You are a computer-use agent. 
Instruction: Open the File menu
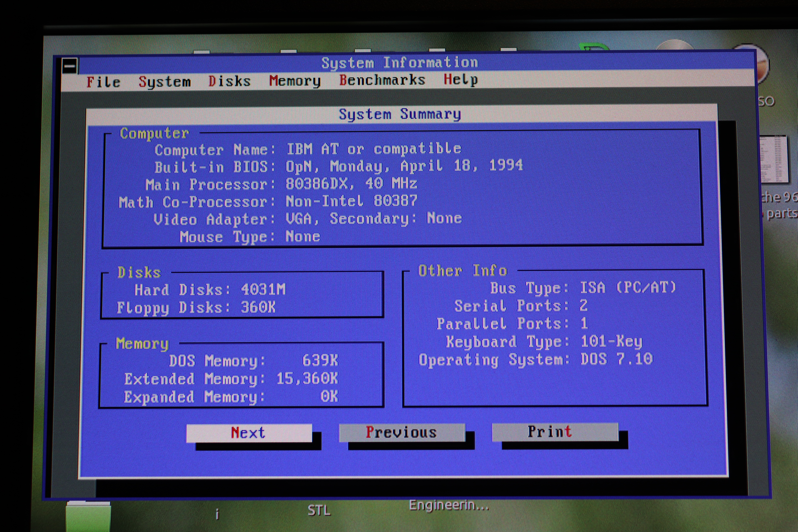pos(103,82)
